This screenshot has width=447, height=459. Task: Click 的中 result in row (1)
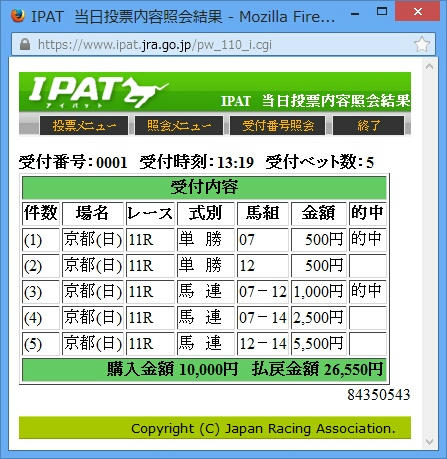tap(368, 240)
